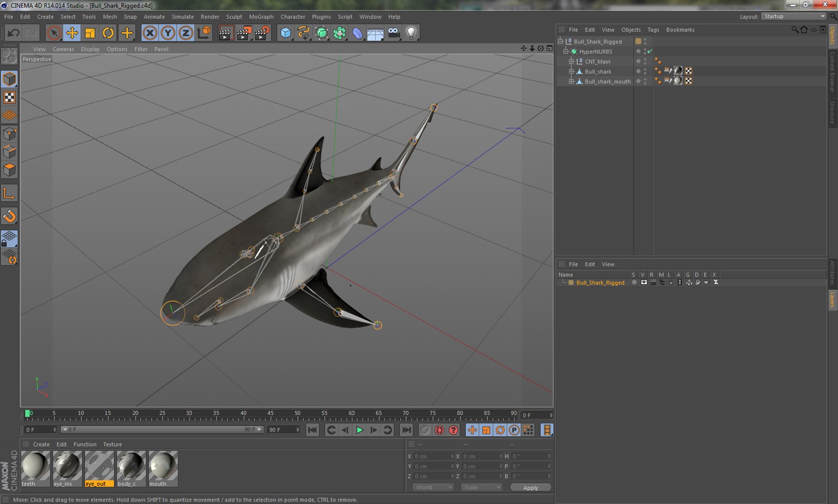Play the animation forward
This screenshot has width=838, height=504.
(x=360, y=430)
